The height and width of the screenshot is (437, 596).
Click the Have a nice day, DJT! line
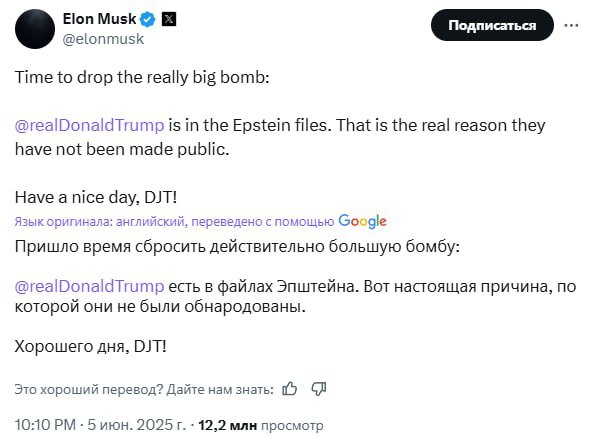(96, 198)
